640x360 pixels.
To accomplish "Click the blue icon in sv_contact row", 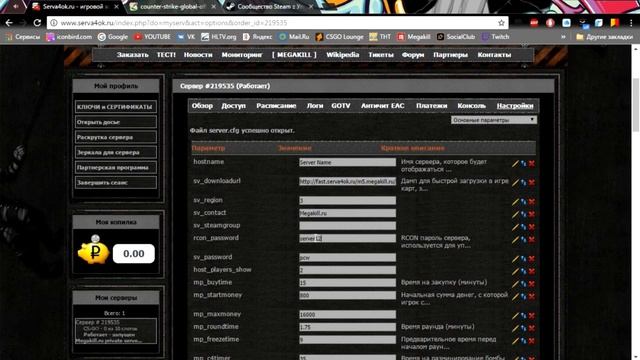I will [x=523, y=214].
